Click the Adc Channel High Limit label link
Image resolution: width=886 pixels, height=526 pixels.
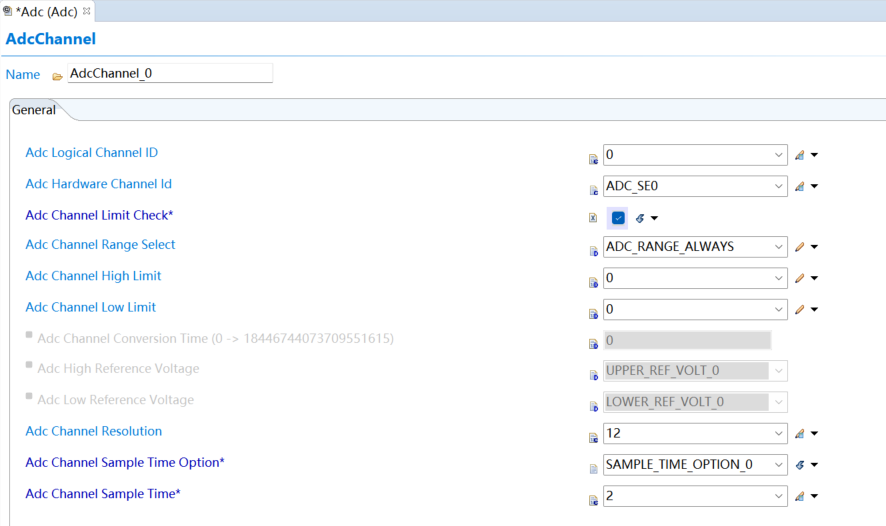tap(93, 276)
